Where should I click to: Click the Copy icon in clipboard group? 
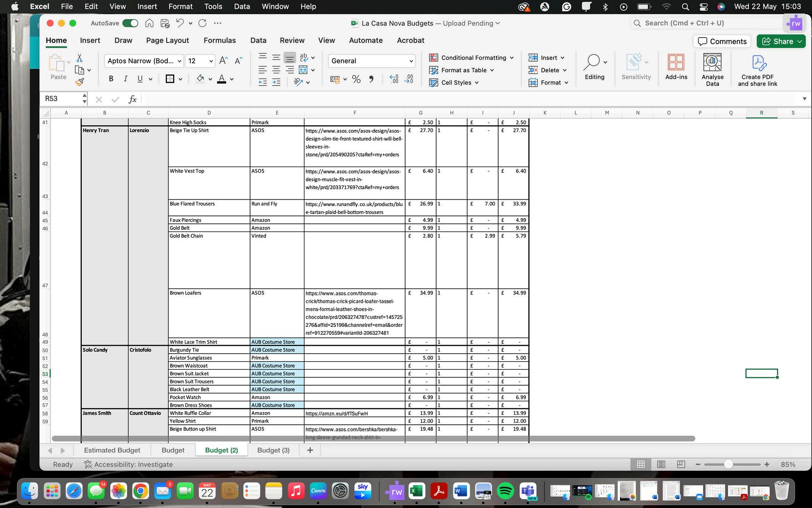[x=79, y=70]
